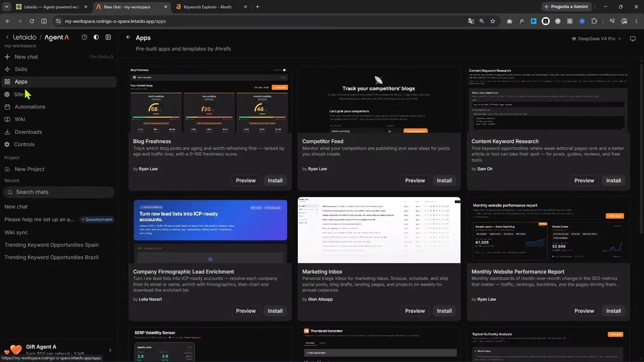Open the zoom magnifier icon in address bar
The height and width of the screenshot is (362, 644).
(482, 21)
